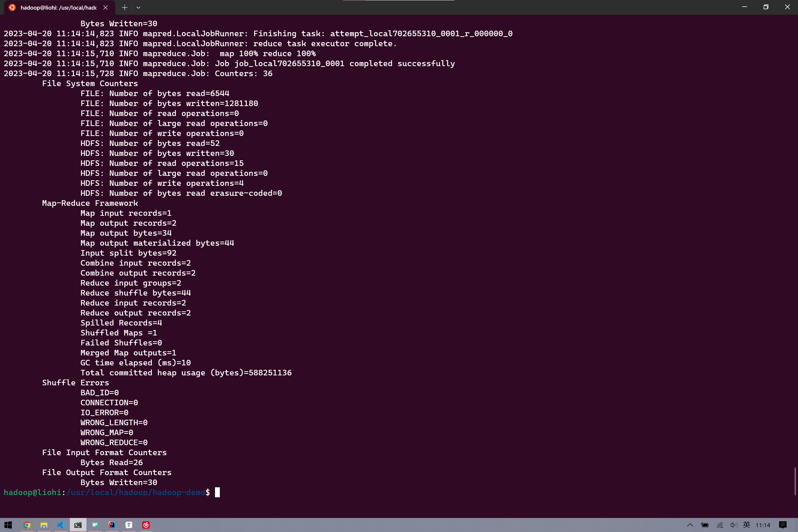Toggle the input language indicator 英
798x532 pixels.
point(746,525)
